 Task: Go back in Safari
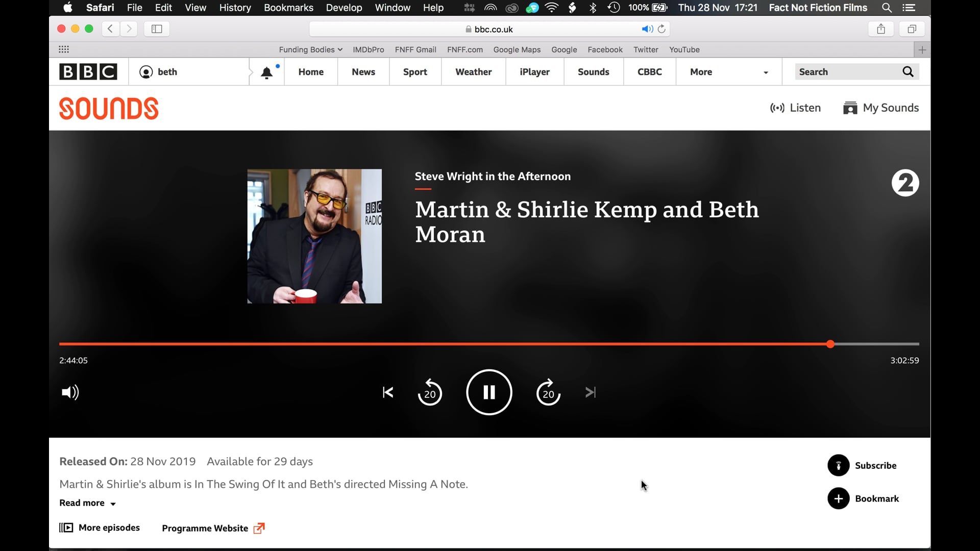[110, 29]
